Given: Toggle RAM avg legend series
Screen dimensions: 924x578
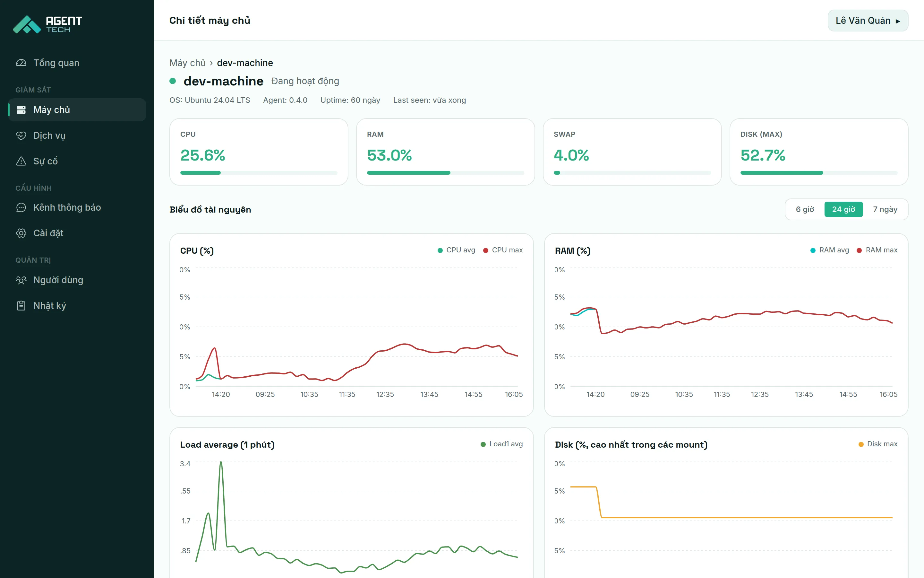Looking at the screenshot, I should tap(830, 250).
